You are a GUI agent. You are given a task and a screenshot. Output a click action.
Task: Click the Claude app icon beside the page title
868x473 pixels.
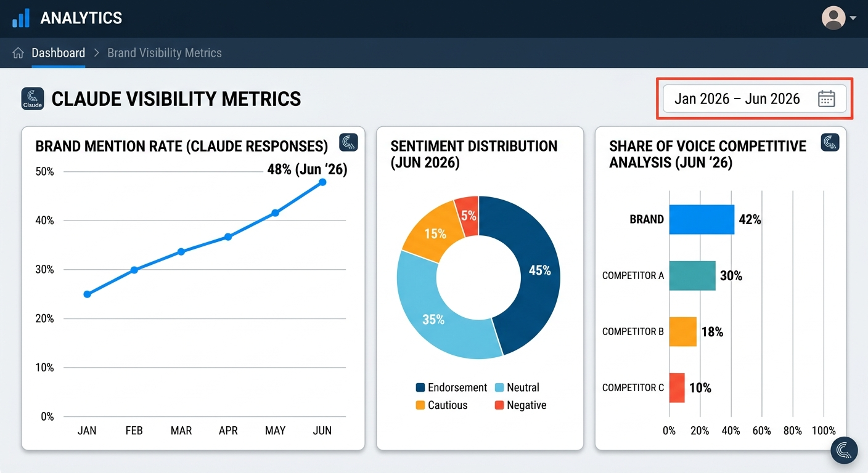coord(32,99)
